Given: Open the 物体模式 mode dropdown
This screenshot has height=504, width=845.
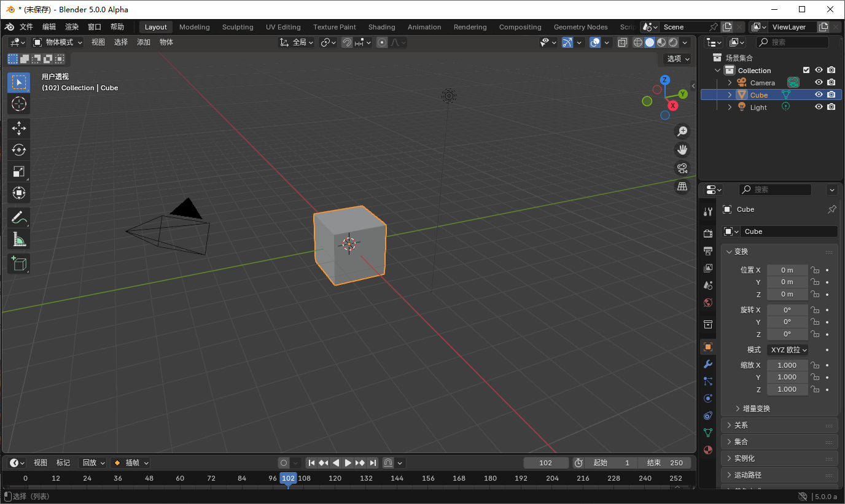Looking at the screenshot, I should [57, 42].
